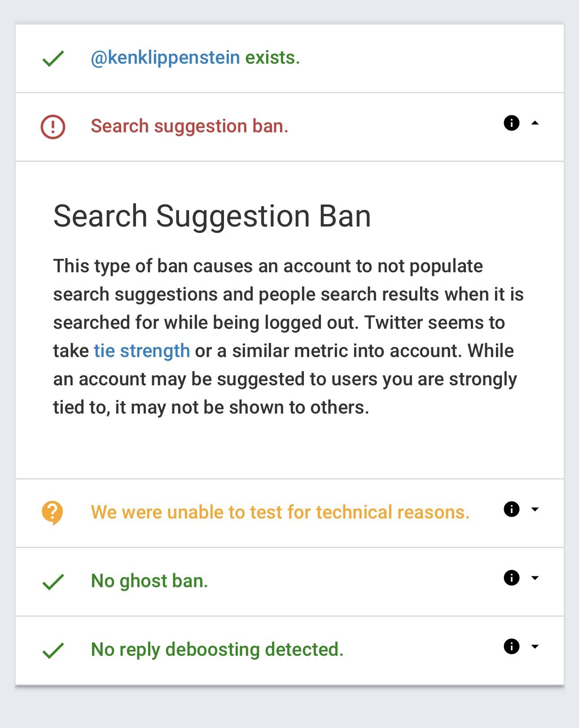Expand the unable to test row arrow
The height and width of the screenshot is (728, 579).
point(535,509)
